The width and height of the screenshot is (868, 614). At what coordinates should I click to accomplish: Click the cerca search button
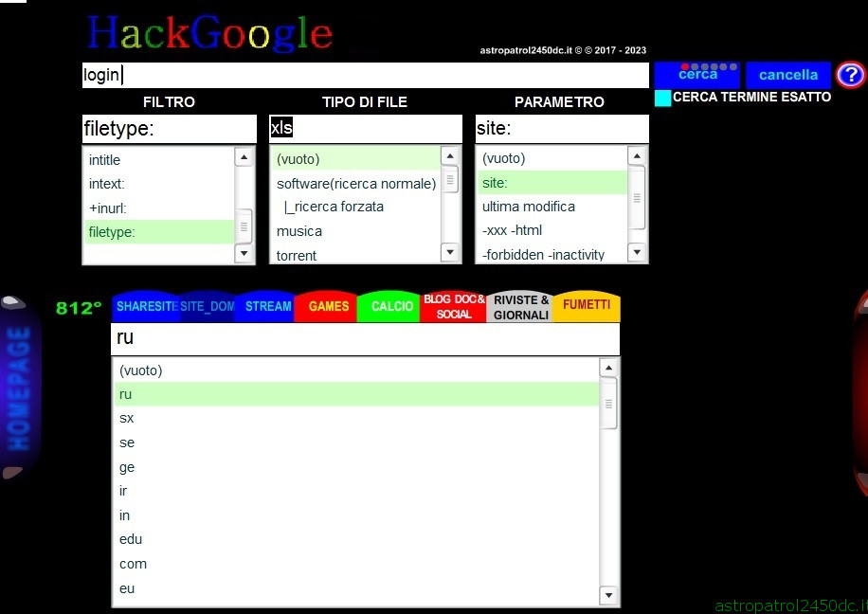(697, 75)
